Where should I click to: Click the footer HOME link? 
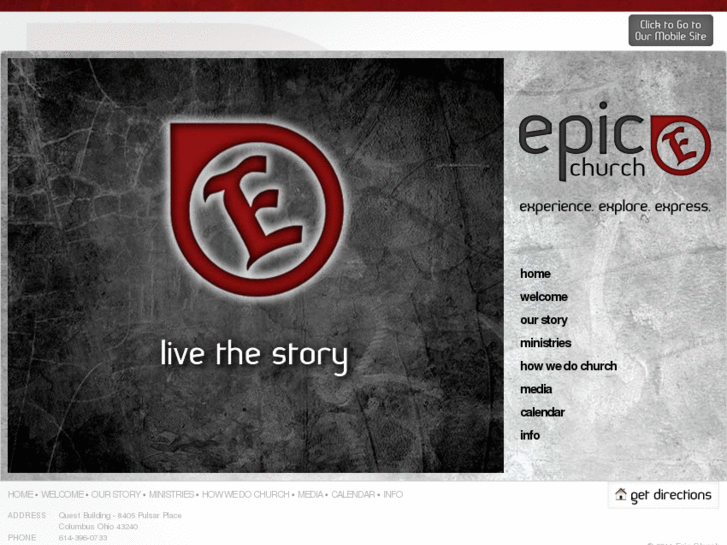(x=20, y=494)
